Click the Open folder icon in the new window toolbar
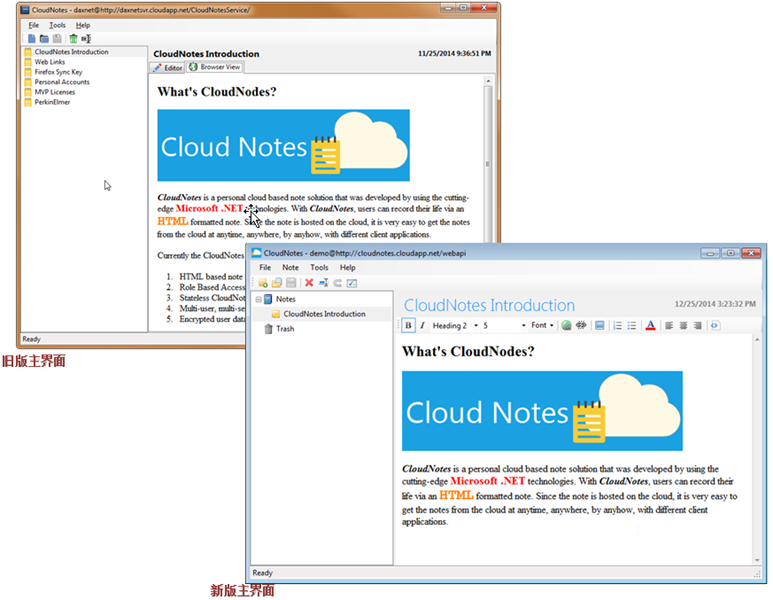Viewport: 773px width, 600px height. click(x=277, y=283)
